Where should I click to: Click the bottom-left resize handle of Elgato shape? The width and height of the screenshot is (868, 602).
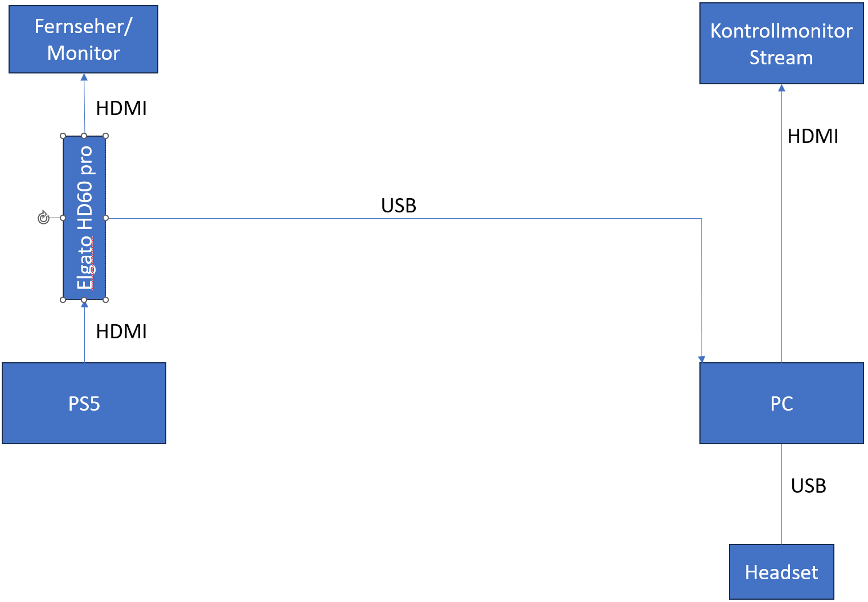point(63,300)
